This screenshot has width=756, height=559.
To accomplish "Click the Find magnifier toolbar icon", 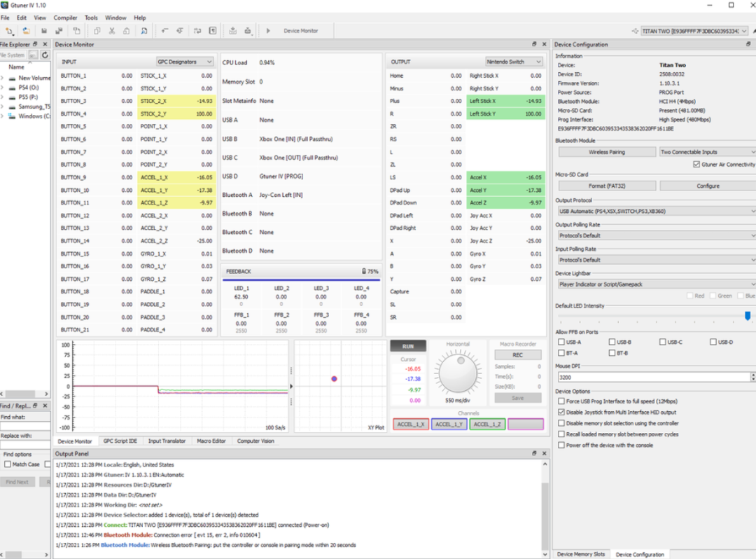I will coord(143,31).
